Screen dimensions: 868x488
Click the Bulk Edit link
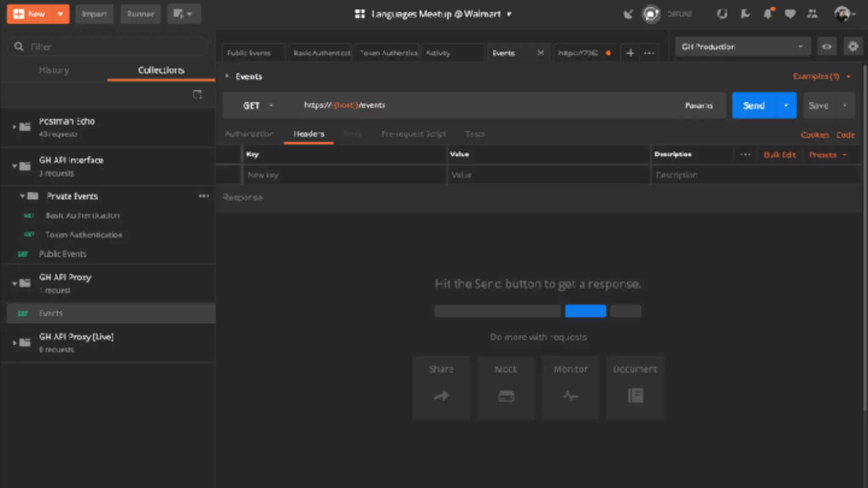click(x=779, y=155)
